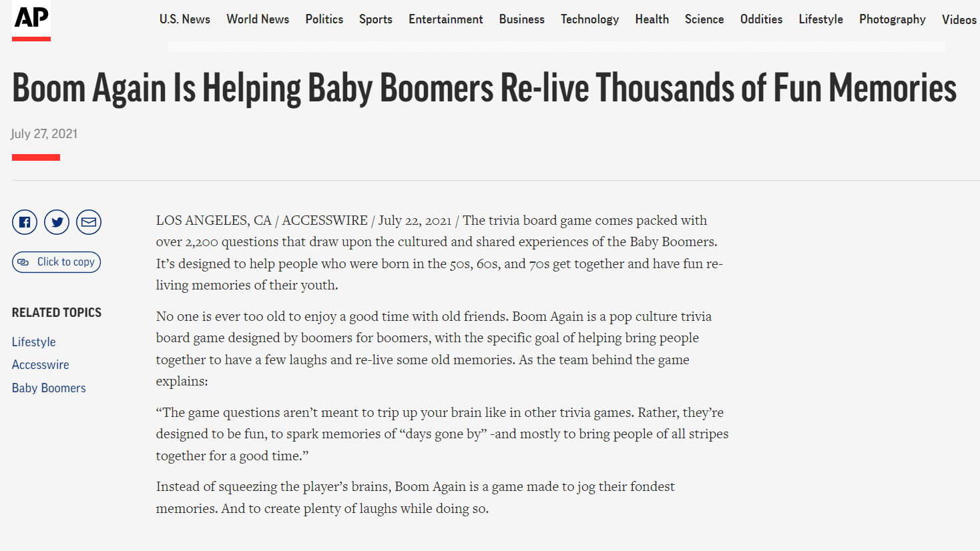980x551 pixels.
Task: Click the 'Click to copy' link button
Action: coord(56,262)
